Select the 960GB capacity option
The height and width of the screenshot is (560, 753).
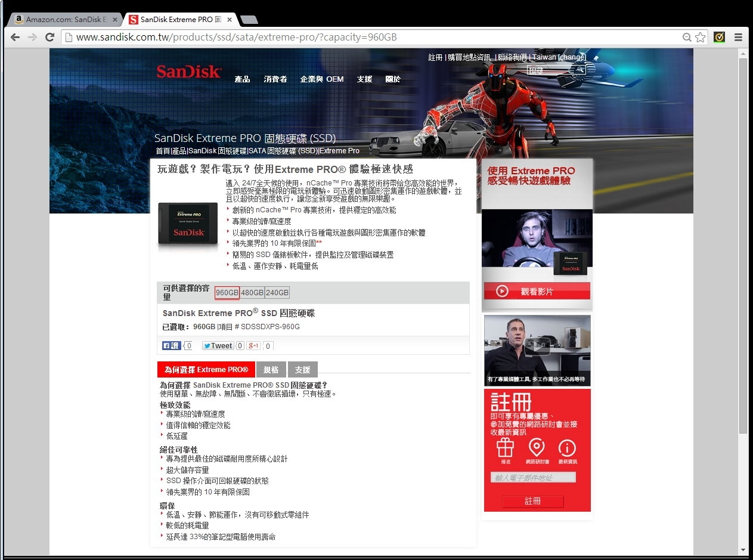(x=227, y=292)
